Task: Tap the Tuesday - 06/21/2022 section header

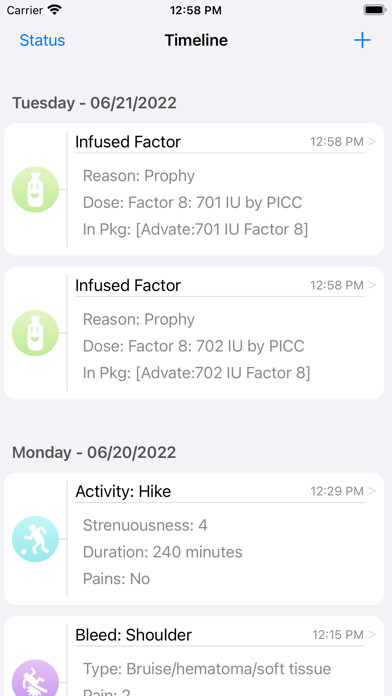Action: 94,103
